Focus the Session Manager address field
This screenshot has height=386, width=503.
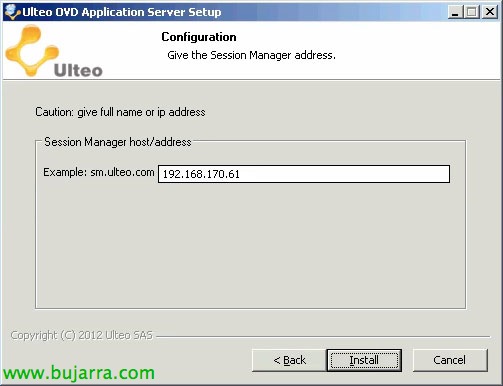point(304,174)
